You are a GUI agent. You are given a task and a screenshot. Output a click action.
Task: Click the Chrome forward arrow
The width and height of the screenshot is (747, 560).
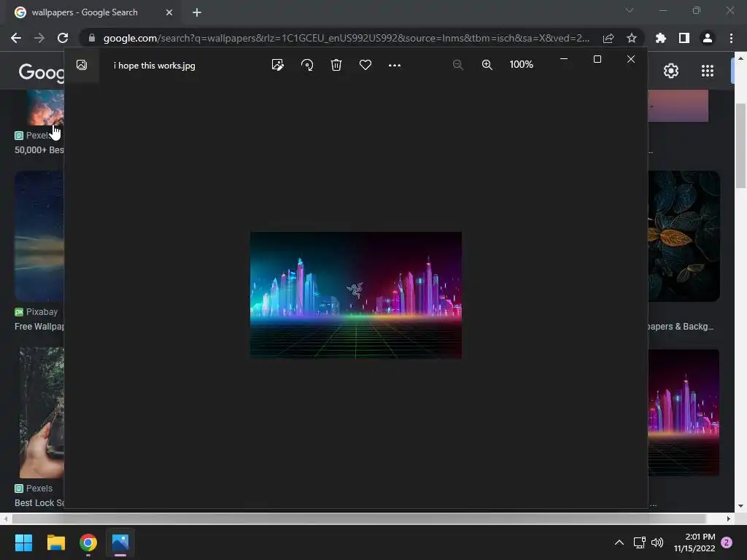[x=39, y=38]
